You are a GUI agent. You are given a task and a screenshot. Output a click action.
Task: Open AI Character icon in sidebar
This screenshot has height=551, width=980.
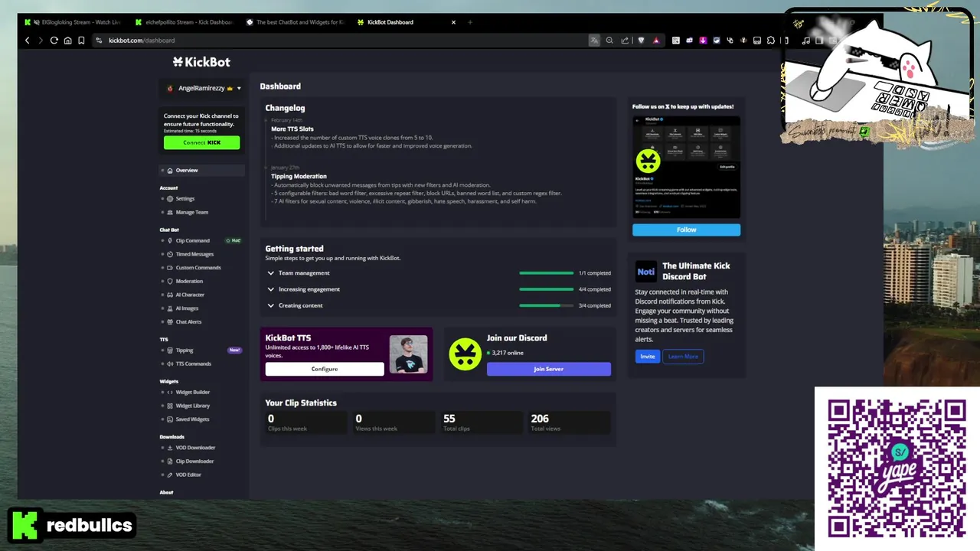pos(170,295)
